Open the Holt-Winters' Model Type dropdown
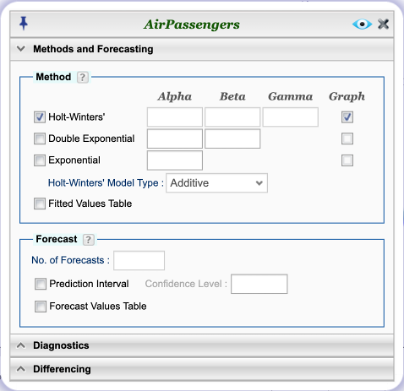 pyautogui.click(x=217, y=183)
